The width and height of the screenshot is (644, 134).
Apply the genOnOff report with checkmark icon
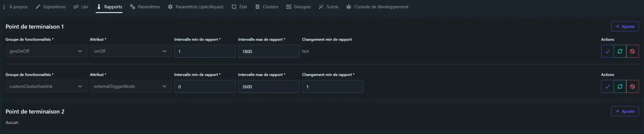click(x=607, y=51)
